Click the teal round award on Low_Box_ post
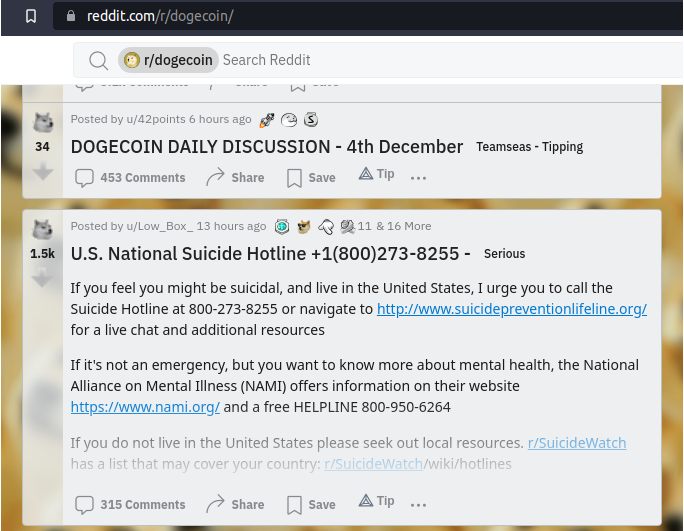 pyautogui.click(x=282, y=226)
